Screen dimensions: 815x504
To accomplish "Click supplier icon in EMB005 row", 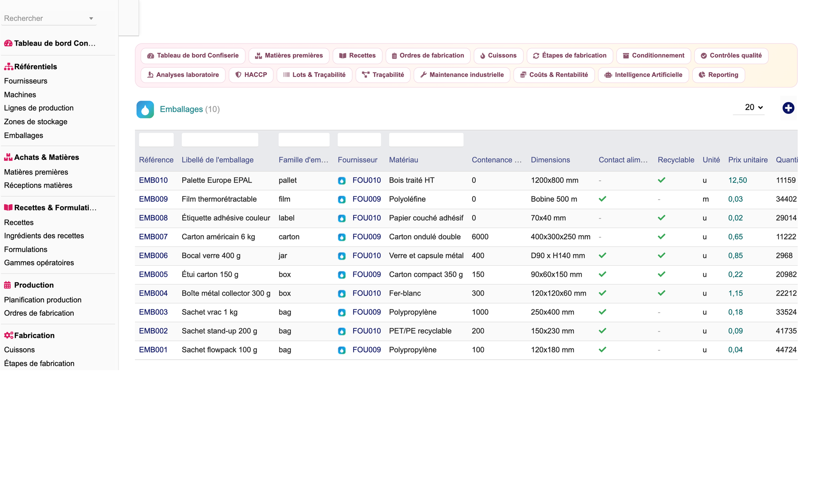I will 342,275.
